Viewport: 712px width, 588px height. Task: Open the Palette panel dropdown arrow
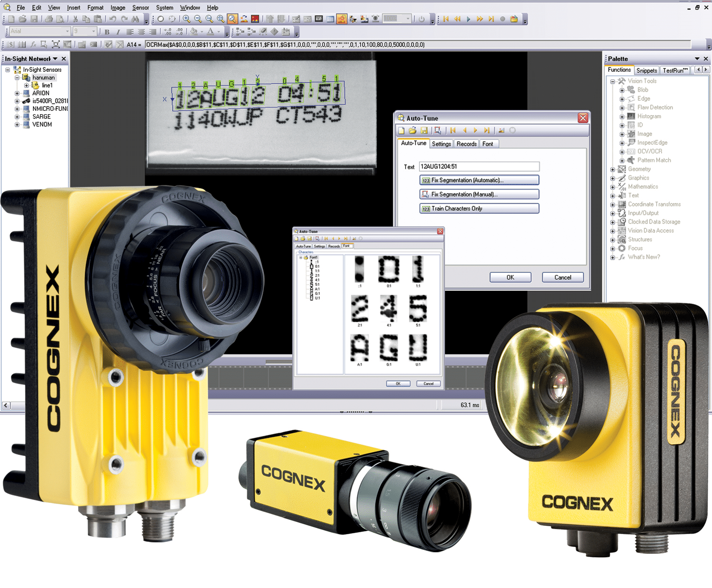click(x=697, y=59)
